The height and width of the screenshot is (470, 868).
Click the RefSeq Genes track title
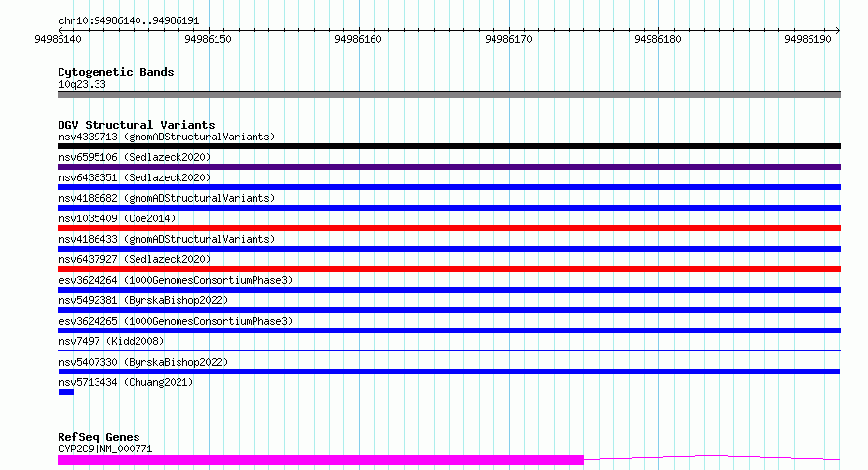click(99, 437)
